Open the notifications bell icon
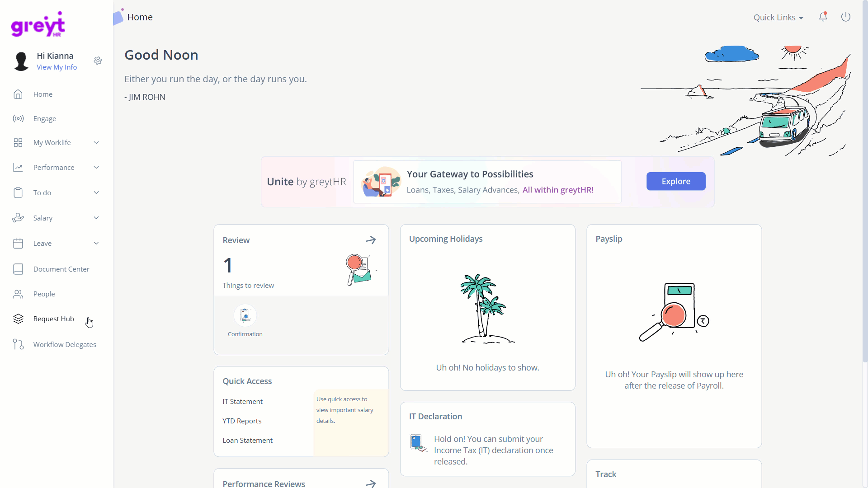This screenshot has width=868, height=488. click(823, 17)
